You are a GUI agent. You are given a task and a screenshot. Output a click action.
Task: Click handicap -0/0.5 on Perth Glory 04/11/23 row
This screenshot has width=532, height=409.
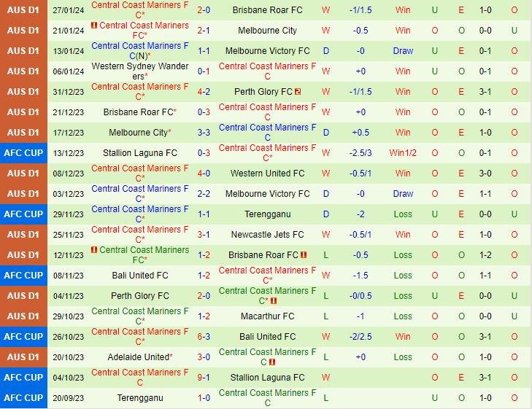(361, 296)
